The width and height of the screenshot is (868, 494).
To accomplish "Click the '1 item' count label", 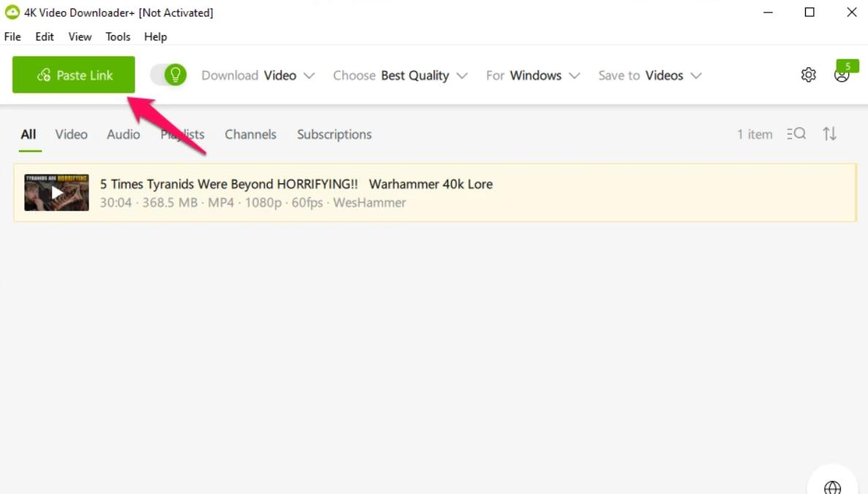I will (x=755, y=134).
